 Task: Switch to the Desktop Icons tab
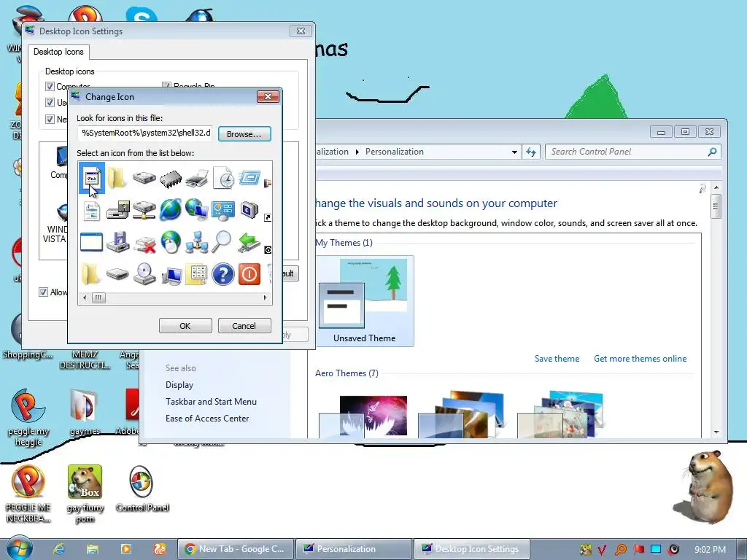point(58,52)
